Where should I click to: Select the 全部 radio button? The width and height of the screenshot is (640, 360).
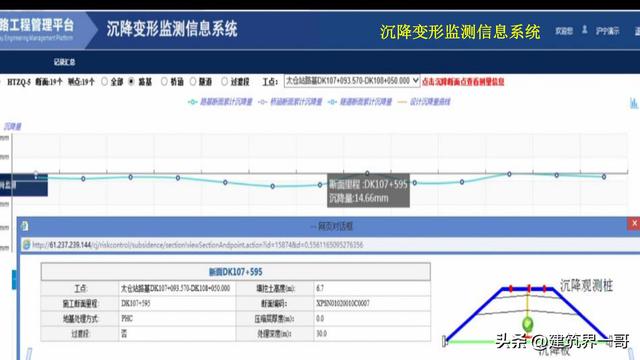104,82
